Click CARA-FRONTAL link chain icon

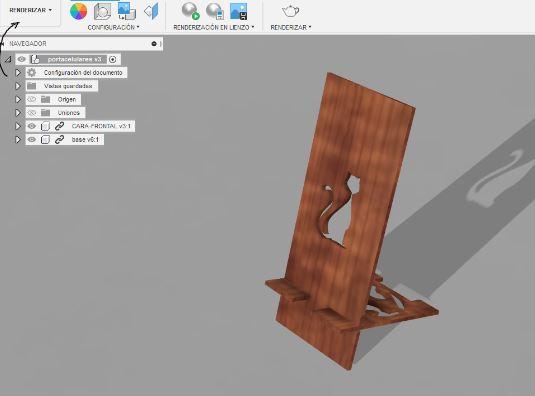click(x=60, y=126)
